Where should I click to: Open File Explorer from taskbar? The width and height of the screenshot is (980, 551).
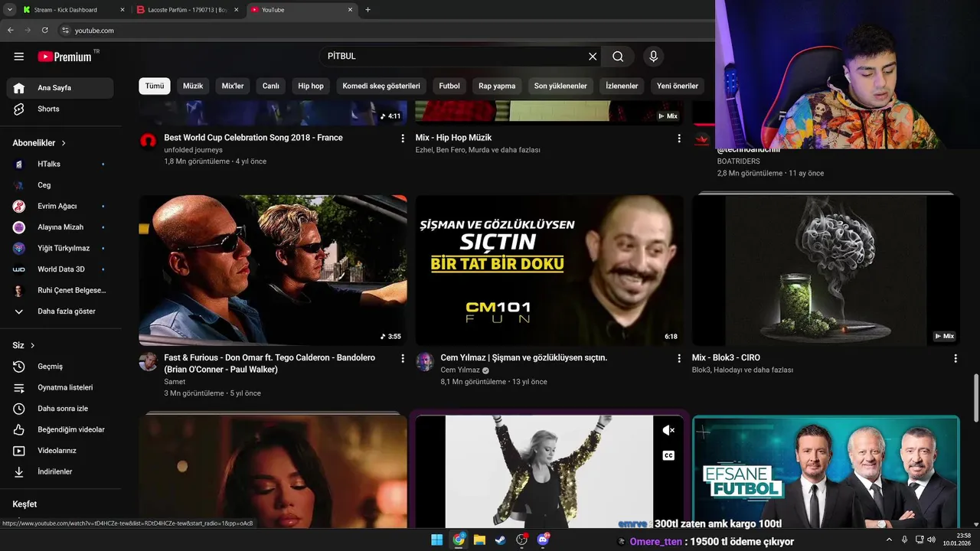point(479,540)
